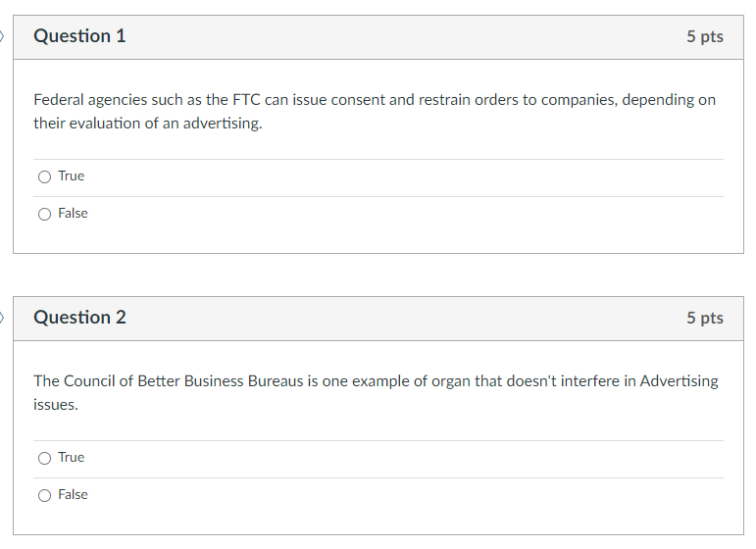Choose the False radio circle under Question 2
This screenshot has width=756, height=549.
pyautogui.click(x=44, y=495)
